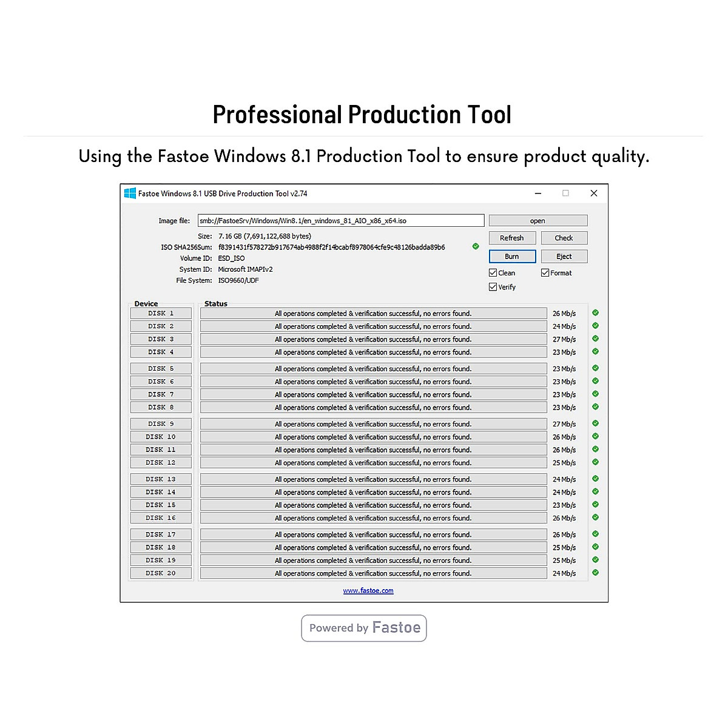
Task: Click the green checkmark beside ISO SHA256Sum
Action: (x=476, y=246)
